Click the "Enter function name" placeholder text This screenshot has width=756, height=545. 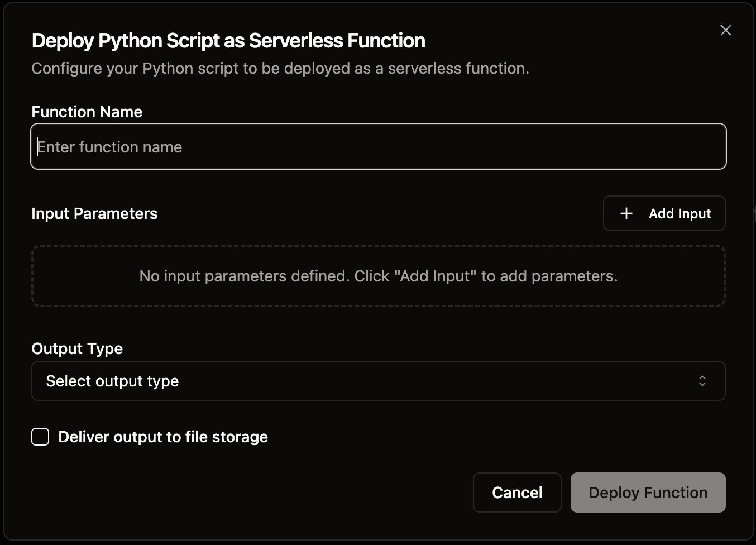tap(110, 147)
